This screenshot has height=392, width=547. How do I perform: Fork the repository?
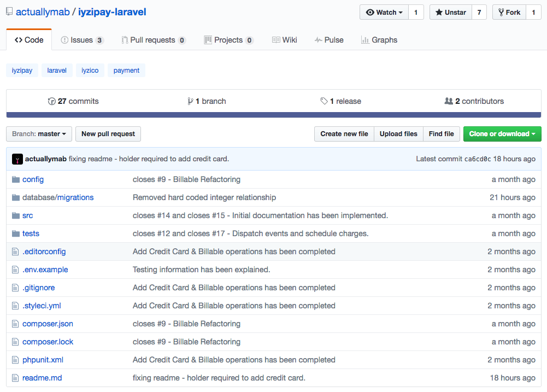[508, 12]
